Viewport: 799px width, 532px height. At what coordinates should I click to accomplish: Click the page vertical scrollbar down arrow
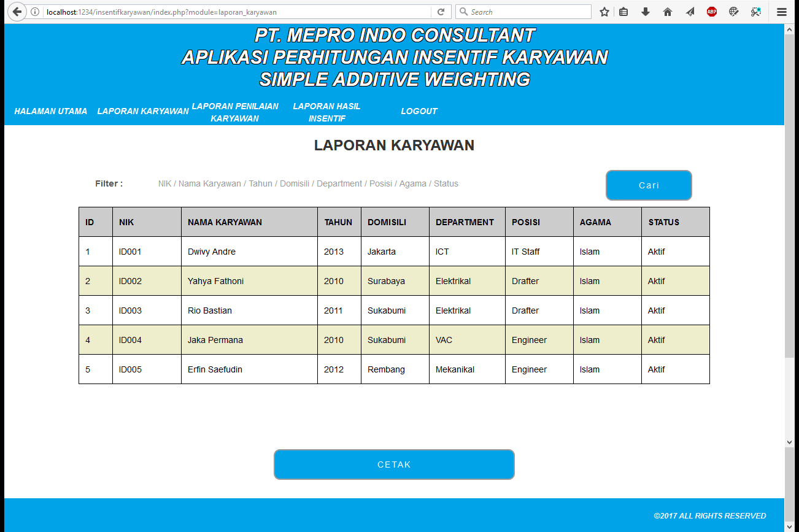(789, 442)
